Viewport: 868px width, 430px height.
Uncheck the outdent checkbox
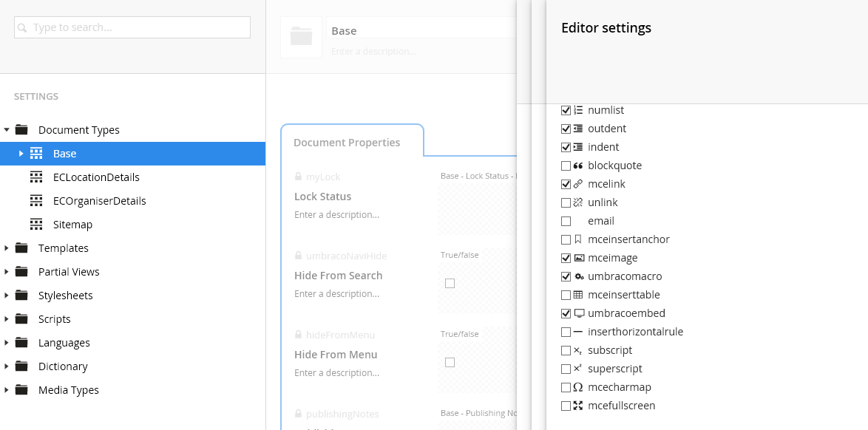coord(566,129)
